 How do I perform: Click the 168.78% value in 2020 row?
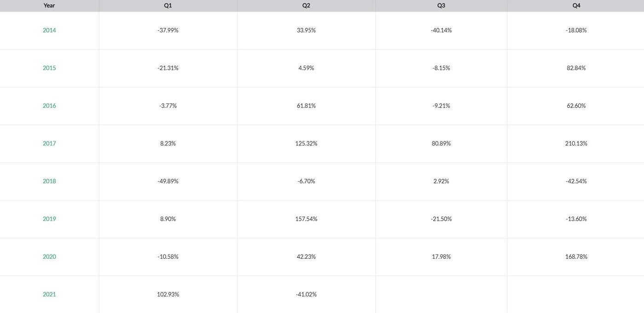point(576,257)
